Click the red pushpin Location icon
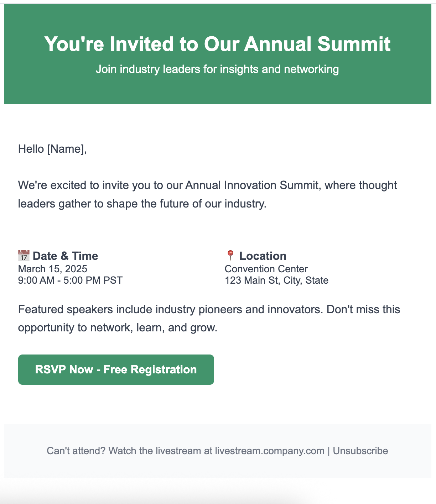 (x=230, y=255)
